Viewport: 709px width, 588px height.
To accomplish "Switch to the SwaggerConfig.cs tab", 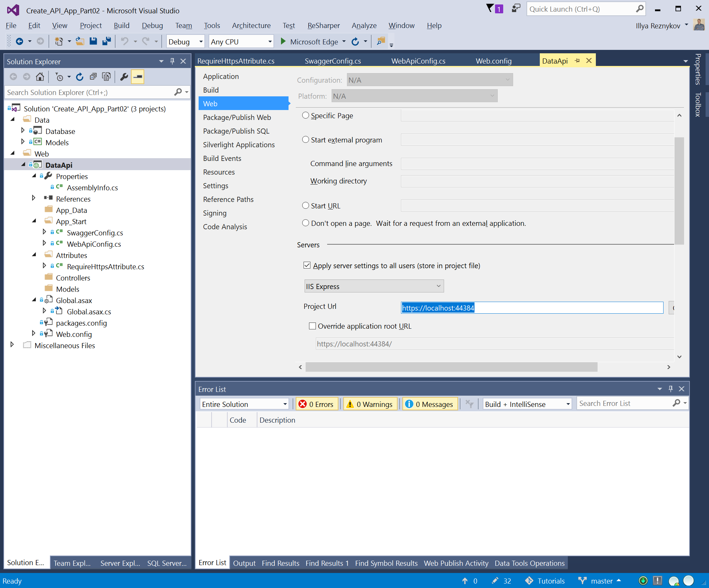I will (333, 61).
